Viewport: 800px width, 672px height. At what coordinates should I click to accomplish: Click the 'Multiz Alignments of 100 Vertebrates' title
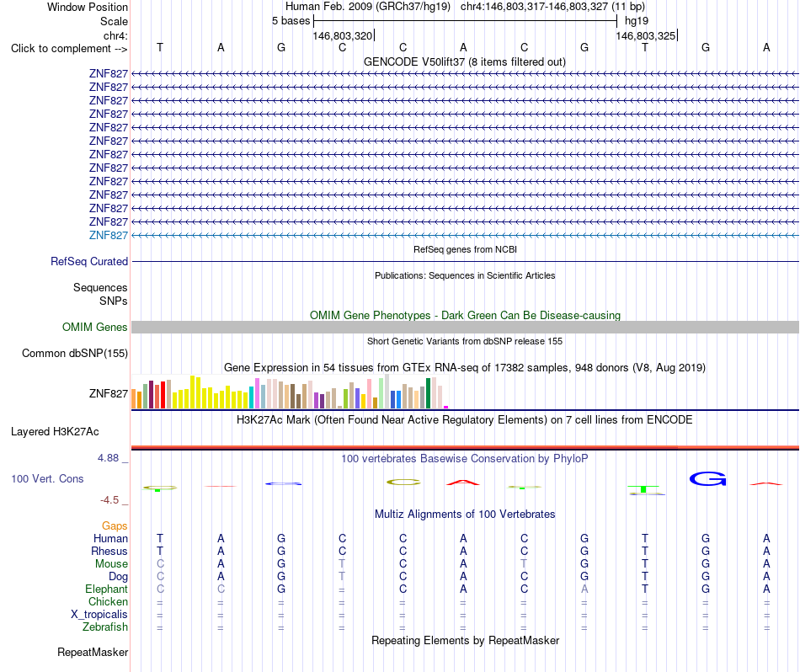tap(464, 514)
